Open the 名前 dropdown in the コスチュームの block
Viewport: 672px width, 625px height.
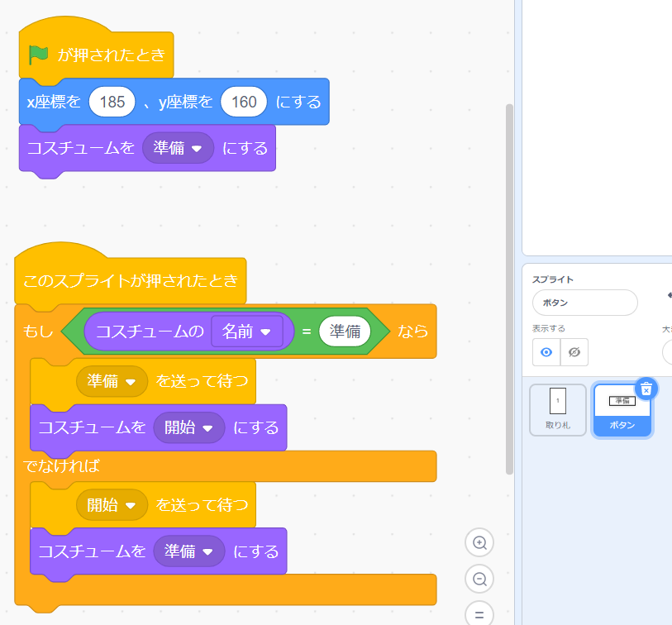[247, 332]
